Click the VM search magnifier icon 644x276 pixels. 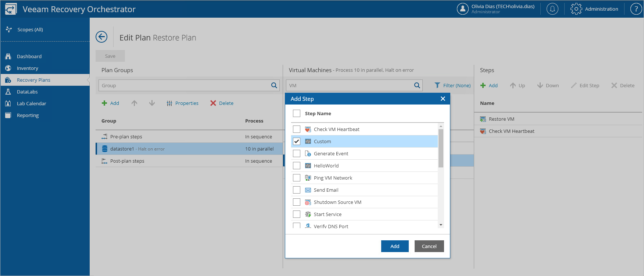coord(417,85)
